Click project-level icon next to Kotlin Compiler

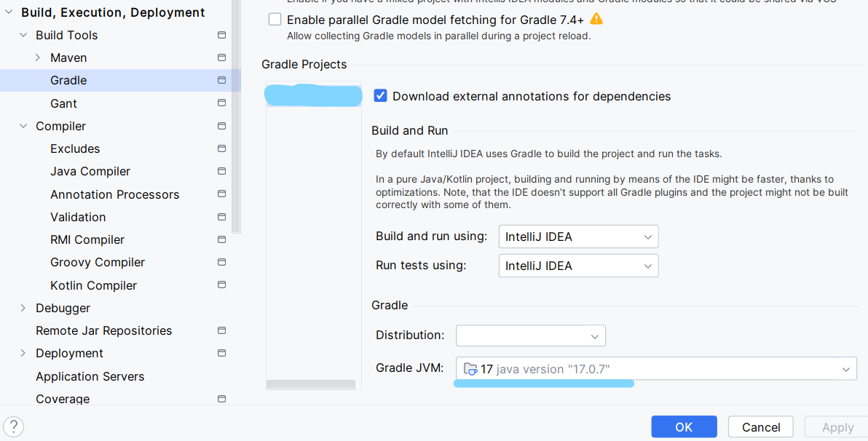click(221, 285)
